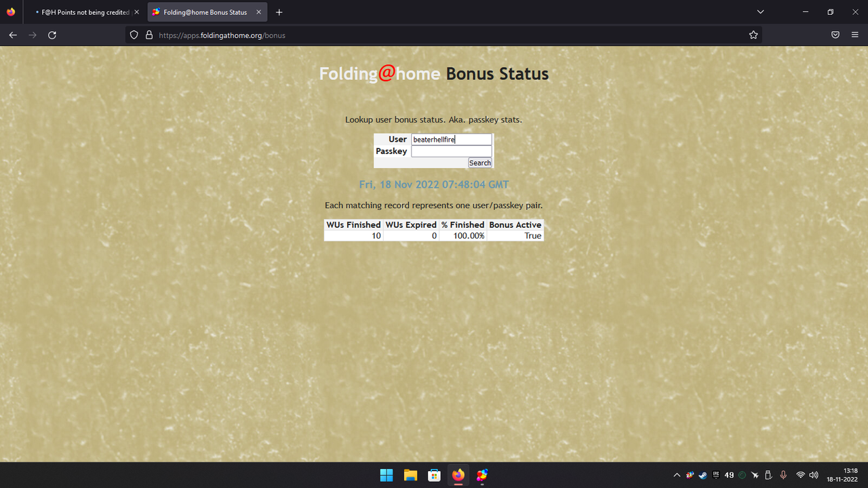The height and width of the screenshot is (488, 868).
Task: Click the Bonus Active column header
Action: tap(515, 224)
